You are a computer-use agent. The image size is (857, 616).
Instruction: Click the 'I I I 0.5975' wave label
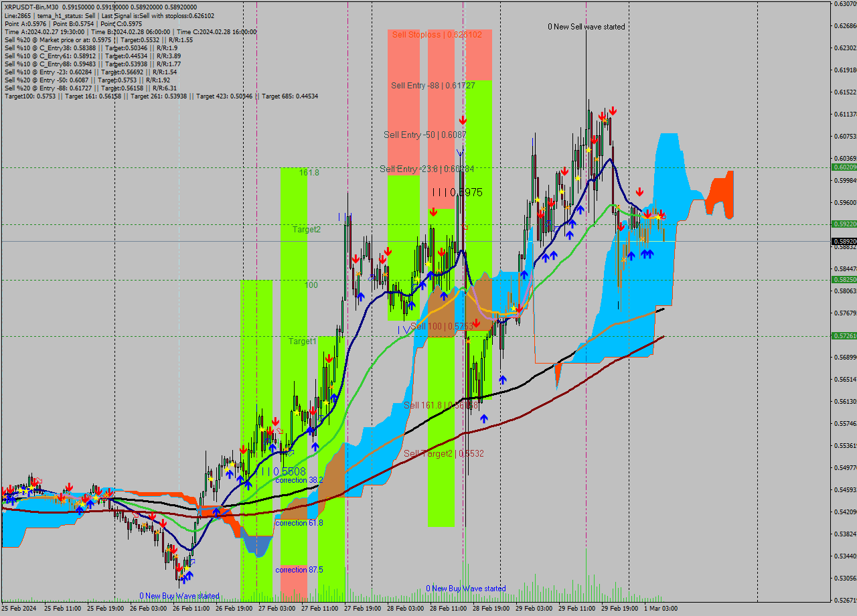(457, 192)
